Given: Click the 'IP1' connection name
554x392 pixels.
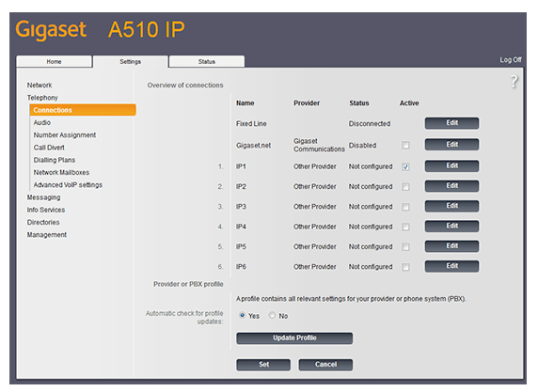Looking at the screenshot, I should (x=241, y=166).
